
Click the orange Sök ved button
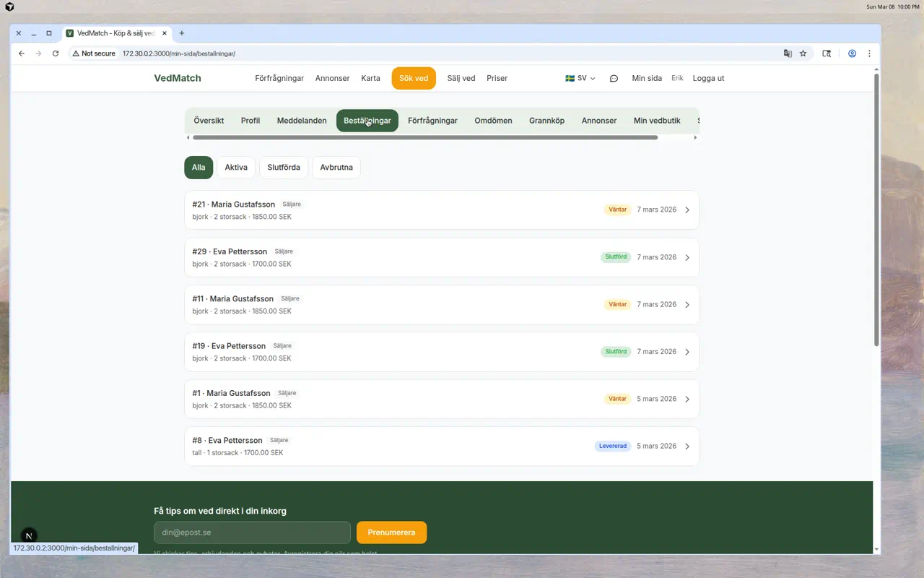pyautogui.click(x=414, y=79)
